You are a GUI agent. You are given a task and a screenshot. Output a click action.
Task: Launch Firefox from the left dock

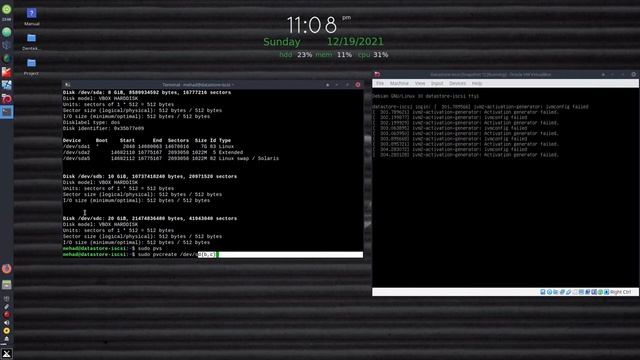(7, 269)
